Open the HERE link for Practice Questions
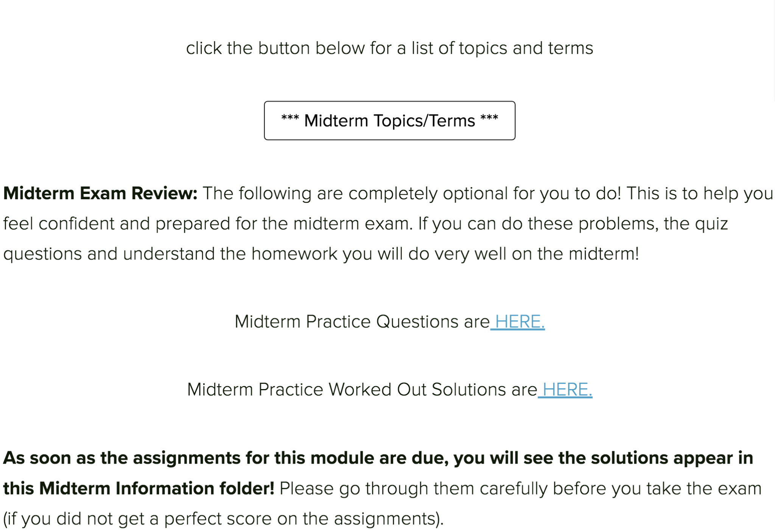Image resolution: width=775 pixels, height=532 pixels. (x=517, y=322)
